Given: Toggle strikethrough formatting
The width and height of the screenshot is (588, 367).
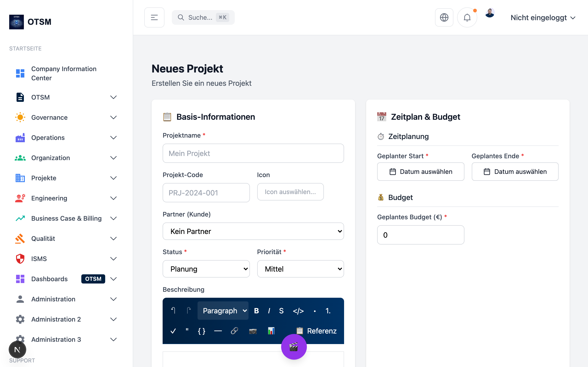Looking at the screenshot, I should (x=281, y=311).
